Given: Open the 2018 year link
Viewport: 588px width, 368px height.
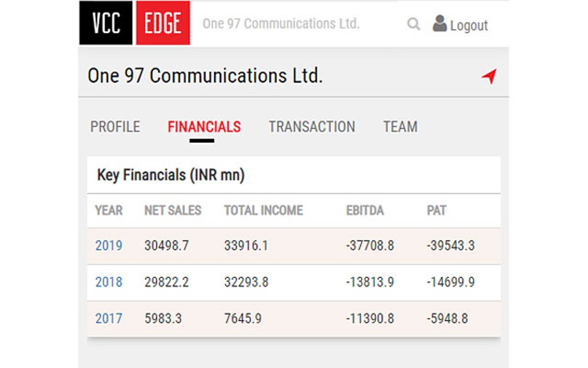Looking at the screenshot, I should point(109,283).
